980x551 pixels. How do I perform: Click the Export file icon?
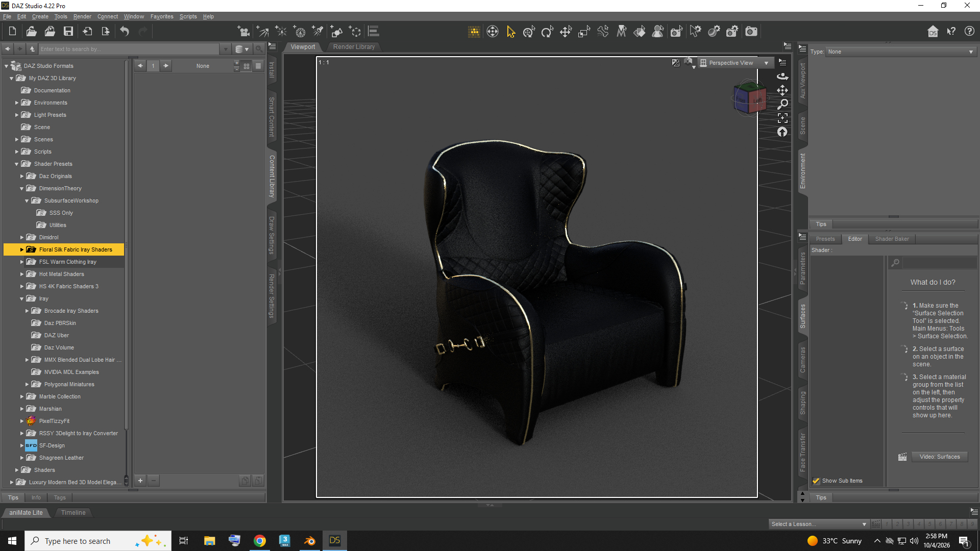click(106, 32)
